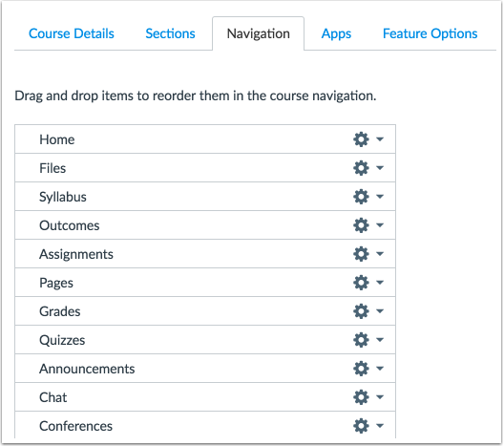Open the Quizzes settings gear
Screen dimensions: 504x446
tap(361, 340)
